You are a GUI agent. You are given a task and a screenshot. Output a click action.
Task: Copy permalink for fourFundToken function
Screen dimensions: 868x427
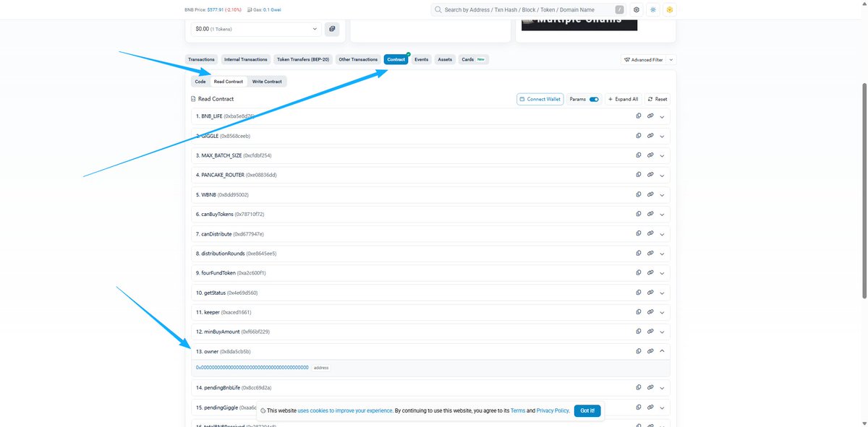pos(650,272)
